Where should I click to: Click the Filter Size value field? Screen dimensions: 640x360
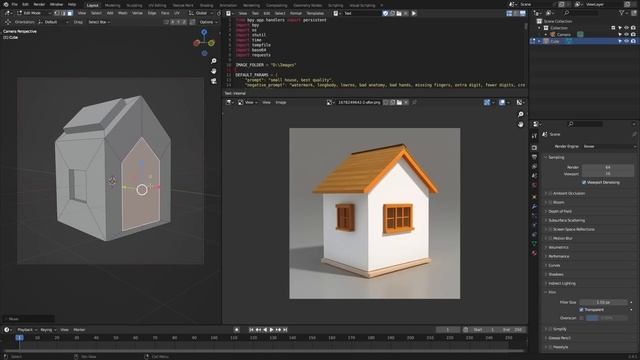(603, 302)
